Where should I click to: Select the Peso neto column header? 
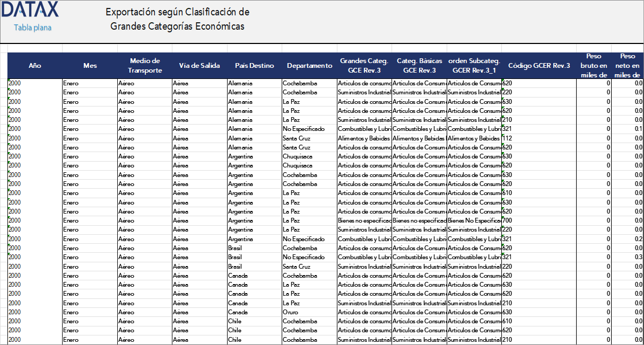point(628,66)
